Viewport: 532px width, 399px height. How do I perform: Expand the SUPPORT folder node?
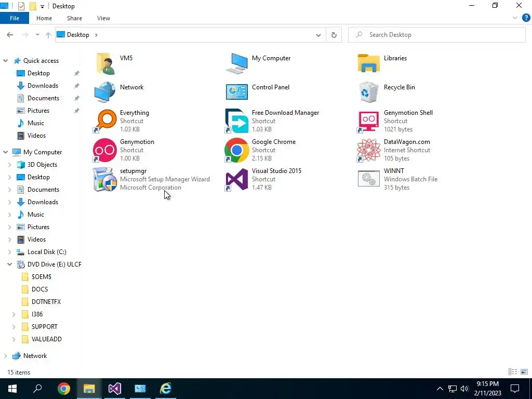pos(14,327)
